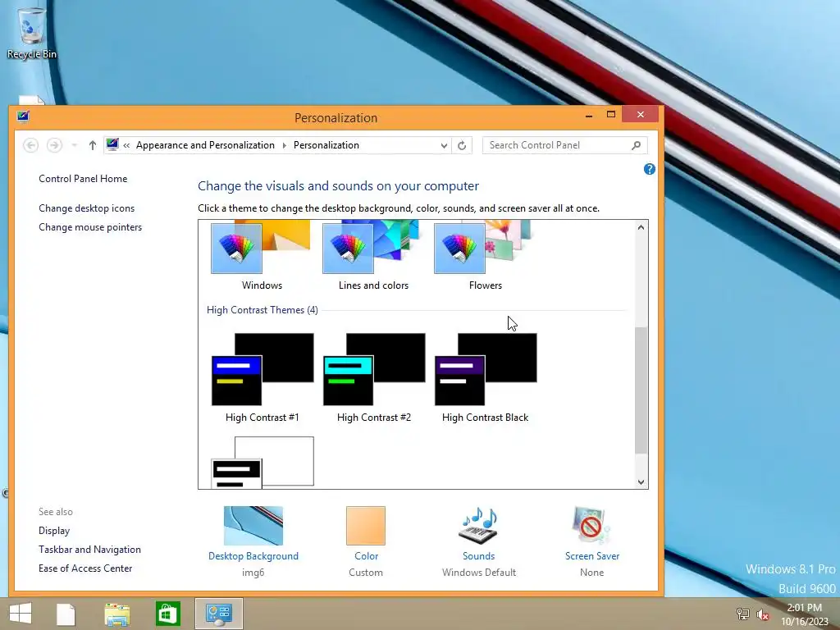Click the Personalization window title icon
This screenshot has width=840, height=630.
(23, 116)
